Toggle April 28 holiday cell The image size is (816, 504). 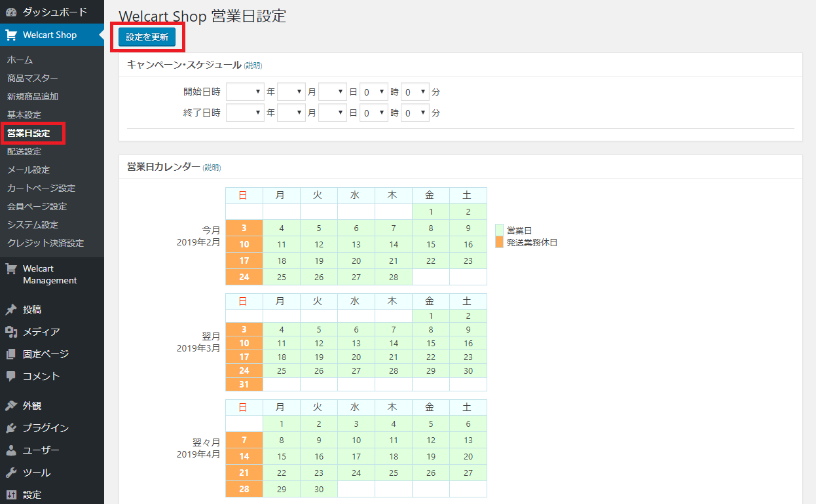click(x=244, y=489)
